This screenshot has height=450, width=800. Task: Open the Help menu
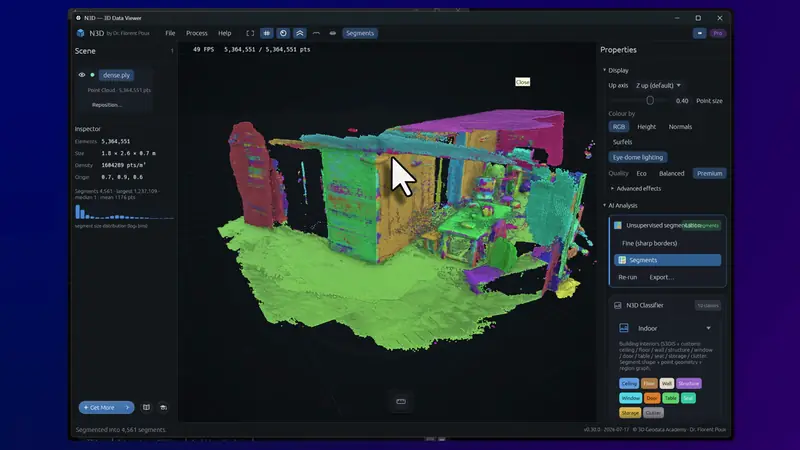point(224,33)
